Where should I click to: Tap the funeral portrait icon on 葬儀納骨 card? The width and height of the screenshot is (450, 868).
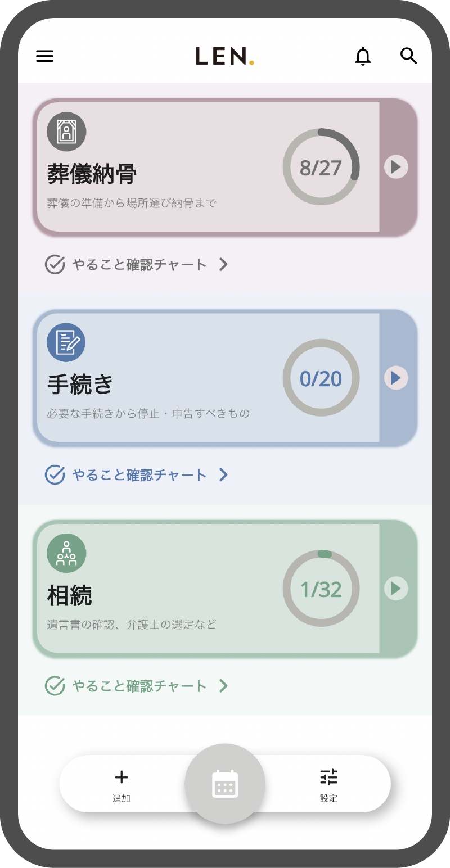(66, 132)
